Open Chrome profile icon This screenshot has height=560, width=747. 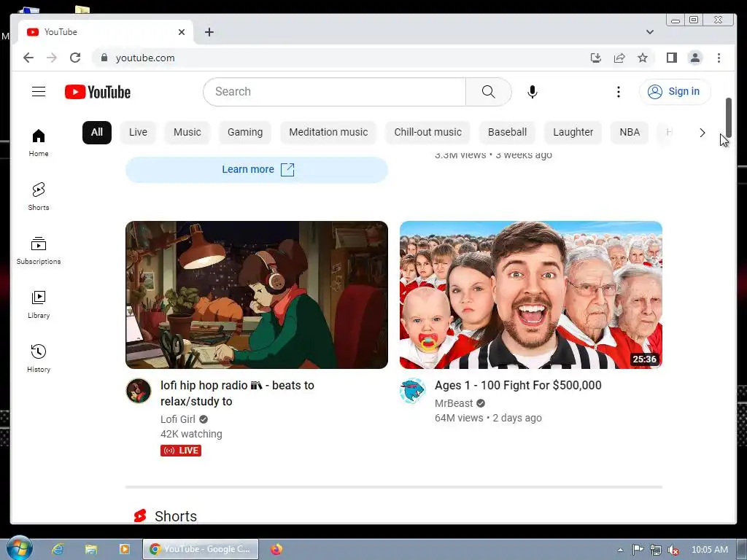pyautogui.click(x=695, y=58)
